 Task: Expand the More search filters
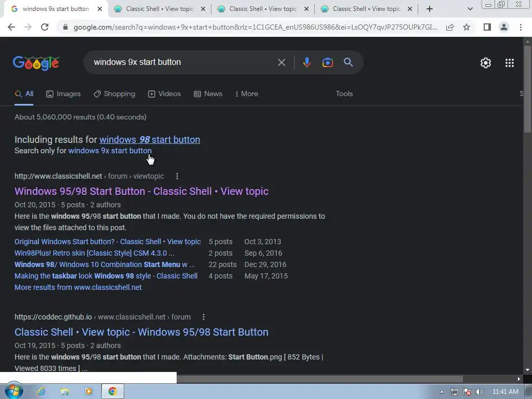[x=247, y=94]
